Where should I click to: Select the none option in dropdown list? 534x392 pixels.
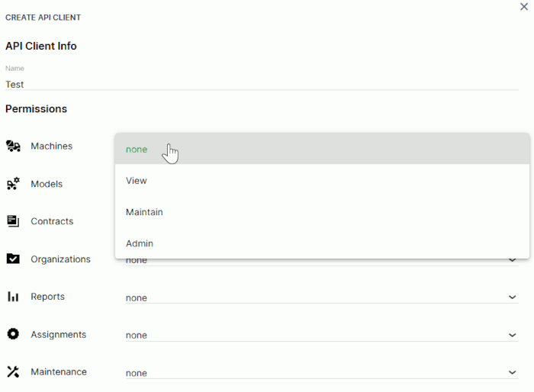click(x=137, y=149)
